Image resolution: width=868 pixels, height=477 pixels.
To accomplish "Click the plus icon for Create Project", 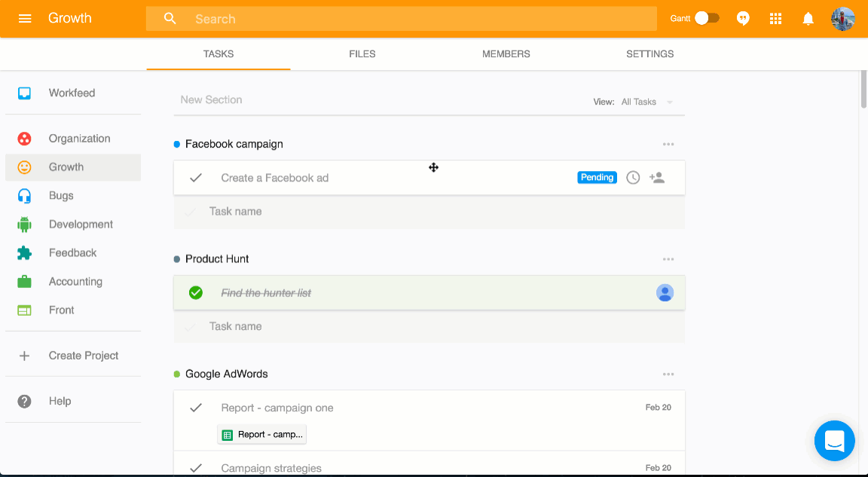I will [x=24, y=356].
